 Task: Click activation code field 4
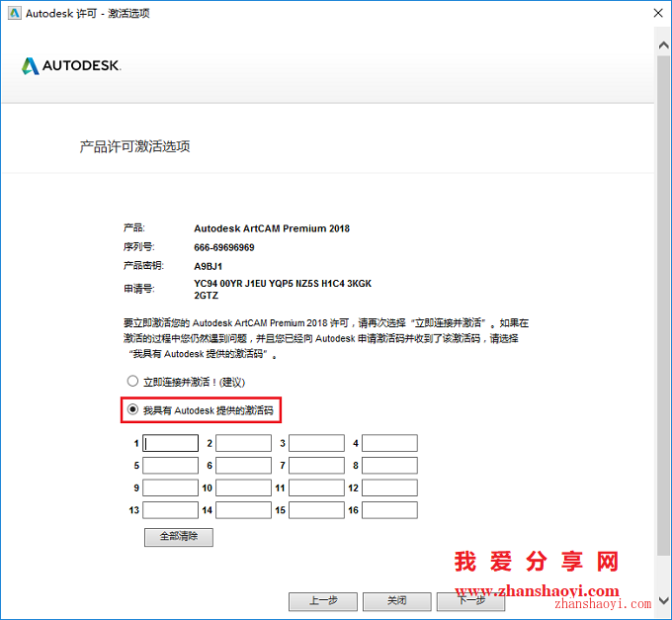coord(389,443)
